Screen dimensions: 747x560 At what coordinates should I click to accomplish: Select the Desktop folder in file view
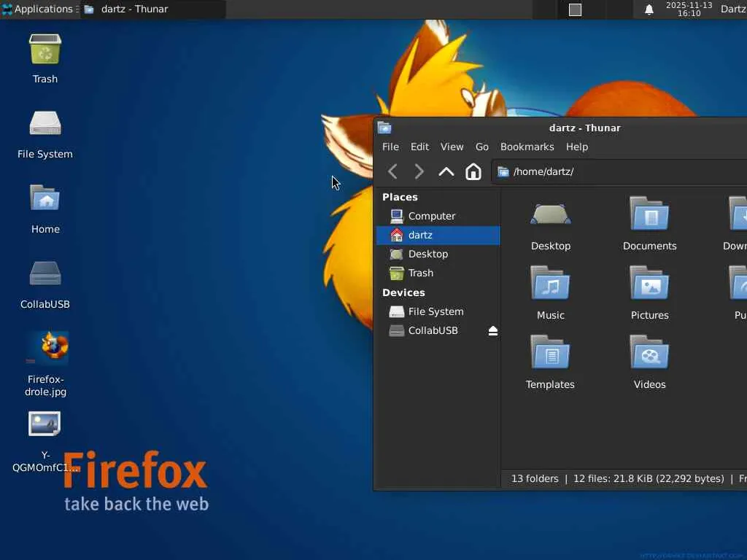(551, 224)
